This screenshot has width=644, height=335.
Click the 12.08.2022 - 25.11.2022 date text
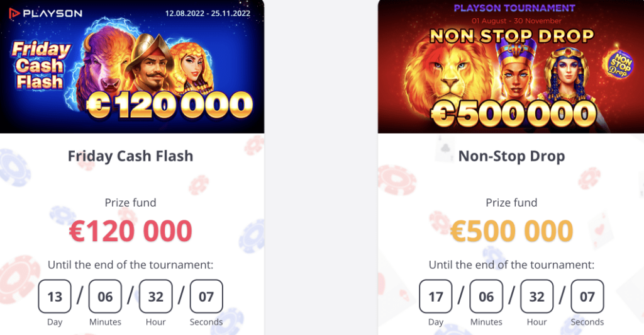click(208, 13)
